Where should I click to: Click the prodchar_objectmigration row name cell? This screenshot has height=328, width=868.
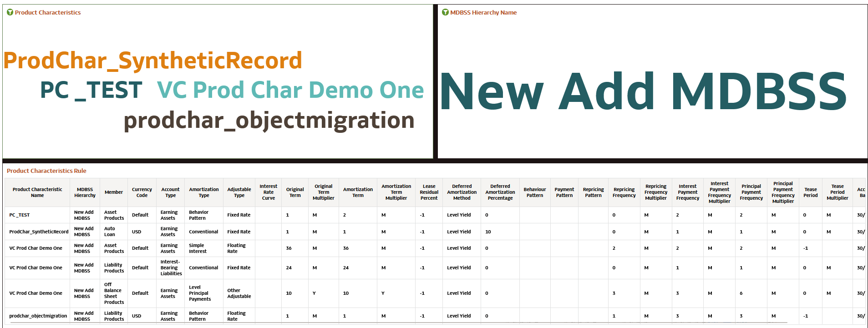pyautogui.click(x=38, y=316)
